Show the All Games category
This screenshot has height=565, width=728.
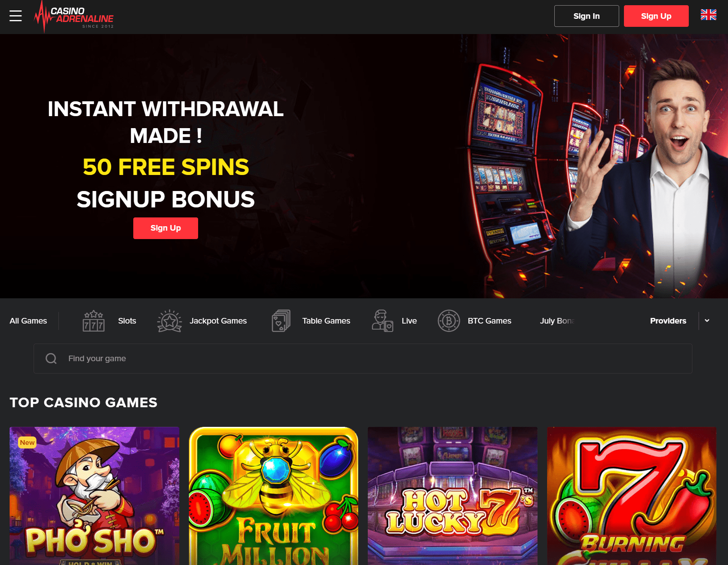tap(28, 321)
